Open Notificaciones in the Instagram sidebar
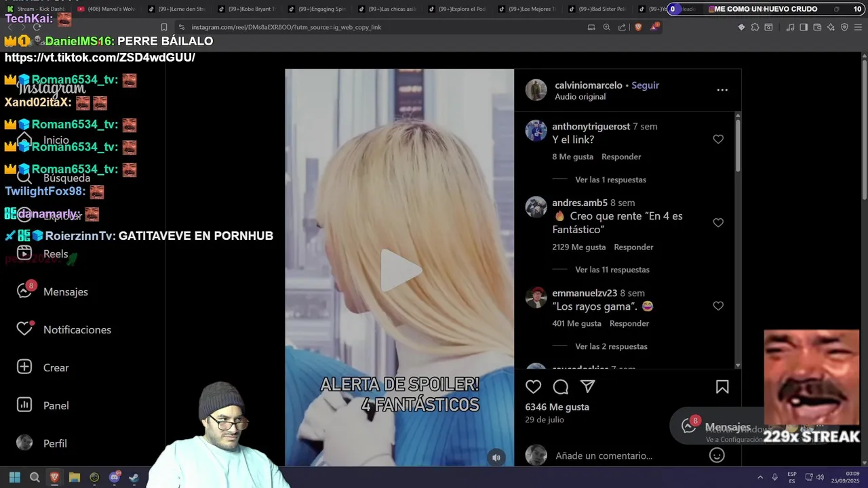 coord(63,329)
